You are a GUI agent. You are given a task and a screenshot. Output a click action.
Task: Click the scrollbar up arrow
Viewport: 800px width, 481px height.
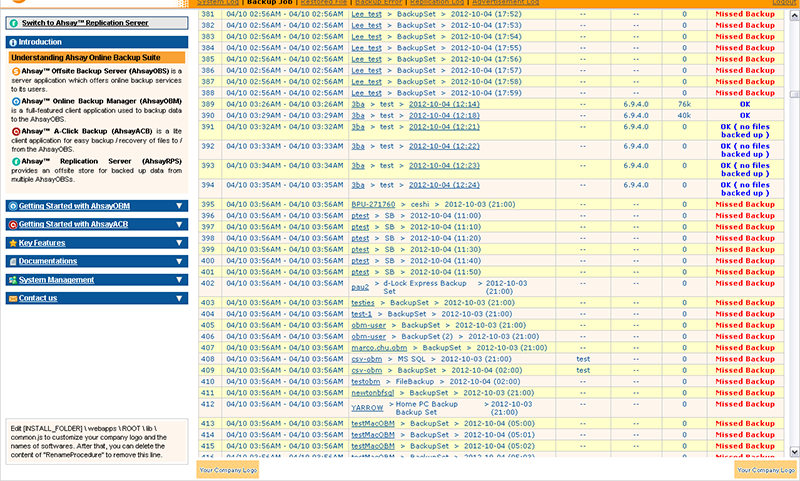pyautogui.click(x=794, y=16)
